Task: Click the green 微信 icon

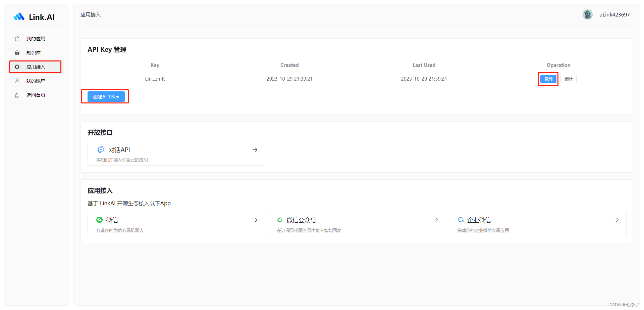Action: pos(99,220)
